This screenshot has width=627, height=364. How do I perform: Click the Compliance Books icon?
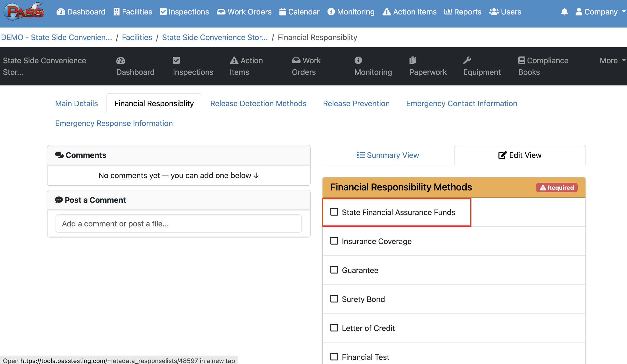pos(521,60)
